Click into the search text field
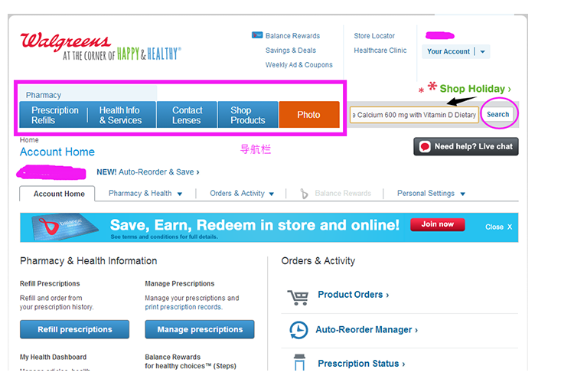The image size is (561, 392). pyautogui.click(x=414, y=115)
